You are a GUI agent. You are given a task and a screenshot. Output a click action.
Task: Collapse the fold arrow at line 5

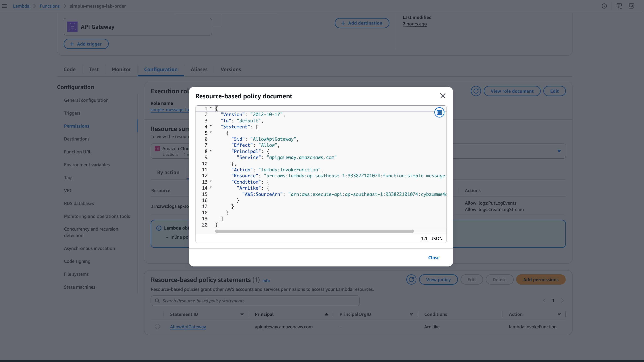pos(211,132)
